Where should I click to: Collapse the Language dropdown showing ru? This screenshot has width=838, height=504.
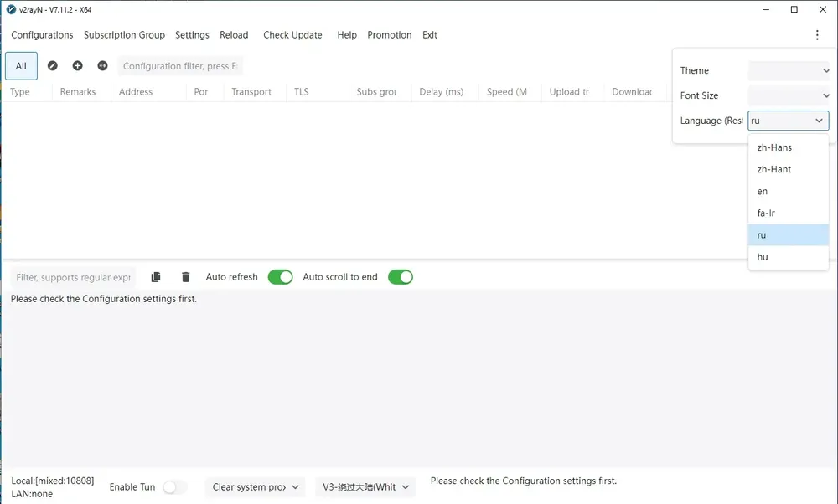pos(789,121)
